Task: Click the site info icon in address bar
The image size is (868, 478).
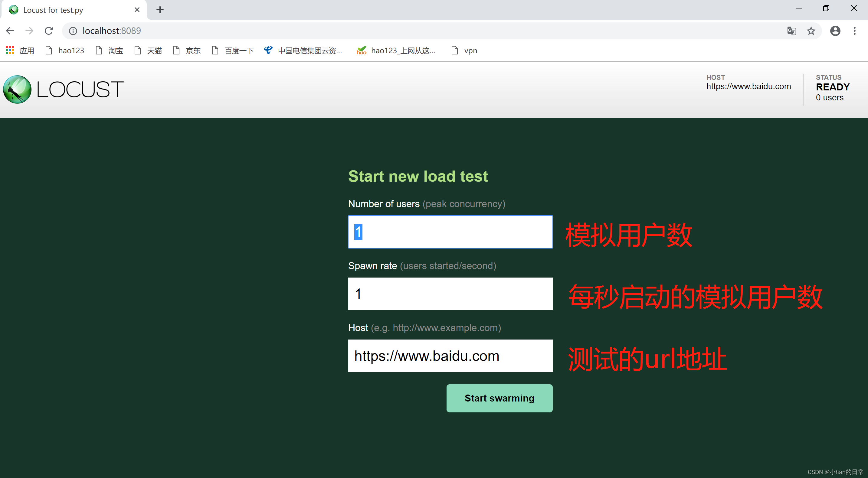Action: tap(73, 31)
